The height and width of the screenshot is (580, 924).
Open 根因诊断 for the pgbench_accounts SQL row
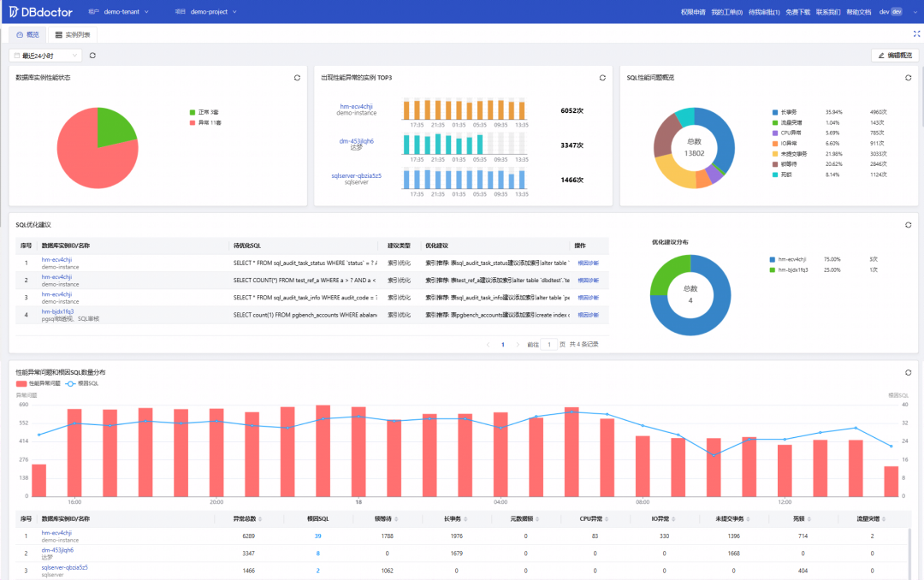588,316
